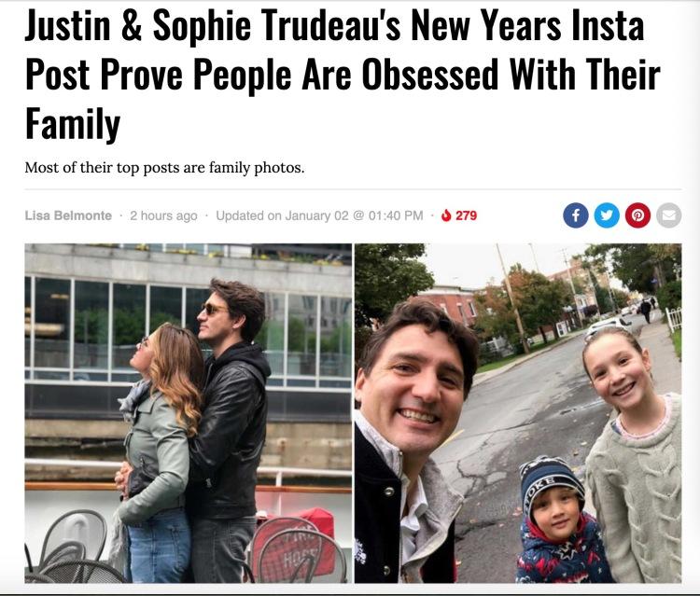Pin the article on Pinterest

coord(637,215)
